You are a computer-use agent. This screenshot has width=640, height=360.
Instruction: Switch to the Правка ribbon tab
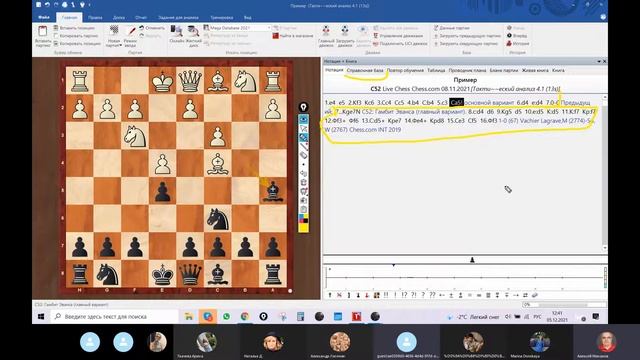(95, 18)
